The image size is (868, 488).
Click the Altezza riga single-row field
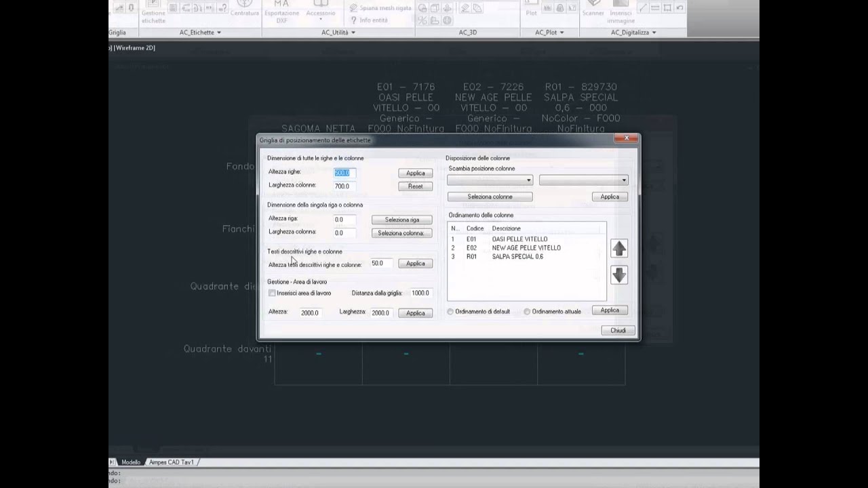(344, 220)
